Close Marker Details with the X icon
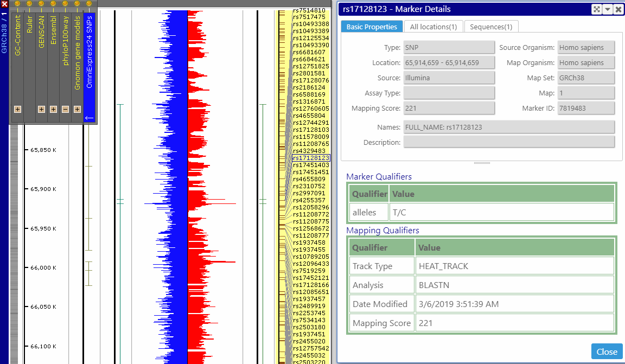This screenshot has width=625, height=364. click(618, 10)
